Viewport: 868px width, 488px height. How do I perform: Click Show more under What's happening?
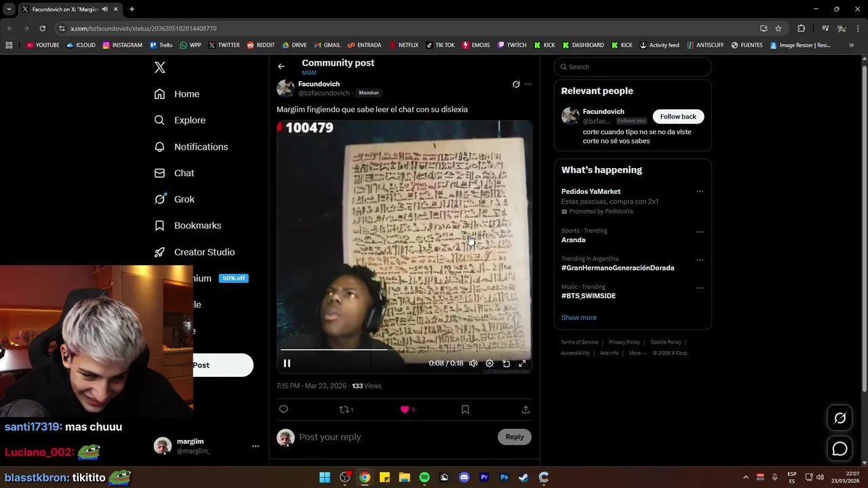[x=579, y=317]
